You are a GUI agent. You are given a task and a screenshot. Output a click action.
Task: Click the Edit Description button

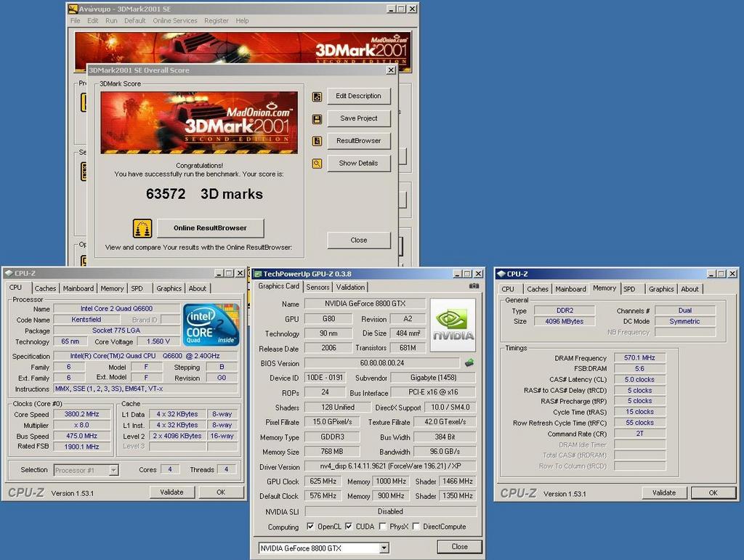pyautogui.click(x=359, y=96)
